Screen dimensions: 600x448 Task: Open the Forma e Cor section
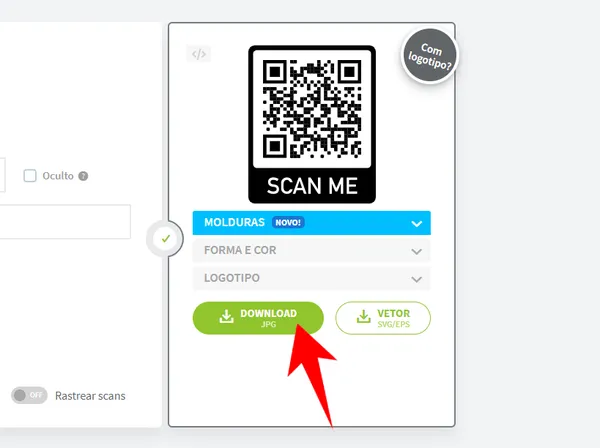tap(311, 250)
